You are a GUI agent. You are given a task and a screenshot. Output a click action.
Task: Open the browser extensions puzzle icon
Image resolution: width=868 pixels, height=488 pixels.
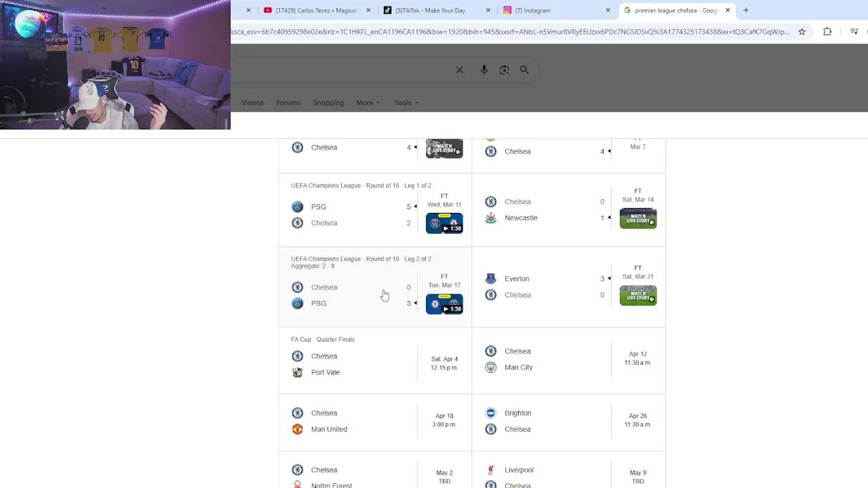point(827,32)
